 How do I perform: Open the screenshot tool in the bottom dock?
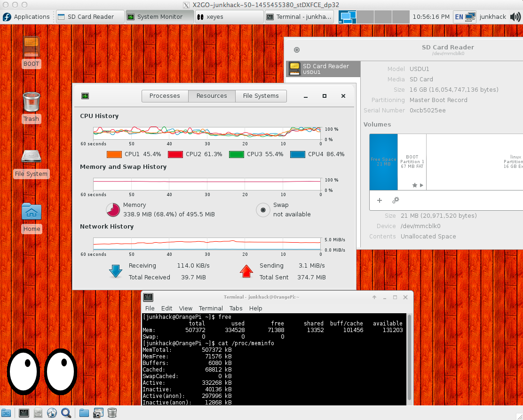pos(98,413)
